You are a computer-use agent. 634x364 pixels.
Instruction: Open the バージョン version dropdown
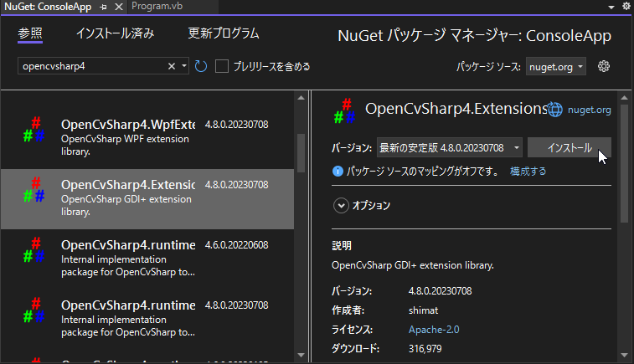(449, 148)
